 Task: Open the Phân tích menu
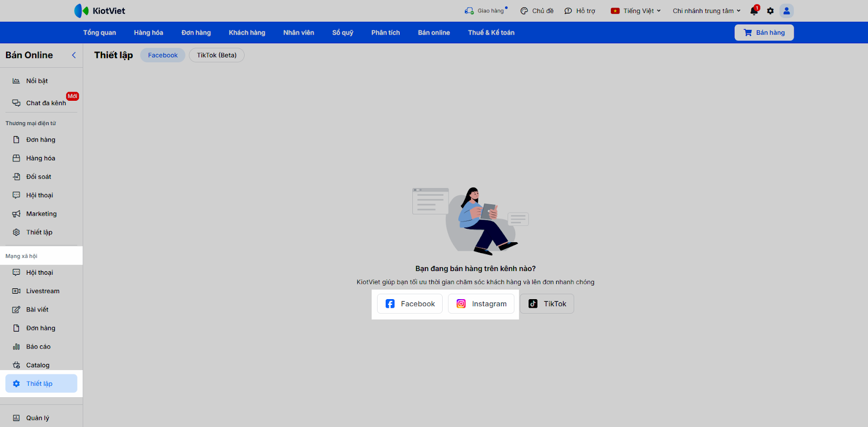click(386, 33)
